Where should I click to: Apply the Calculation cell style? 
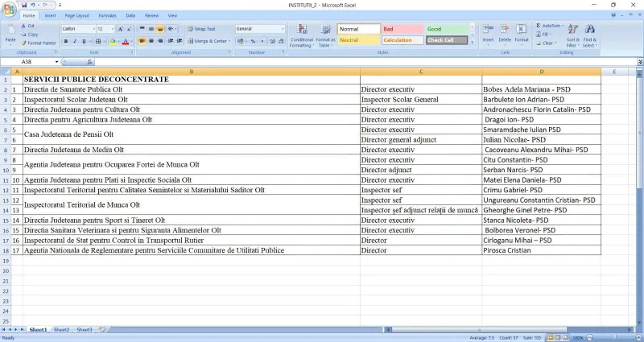pyautogui.click(x=402, y=40)
